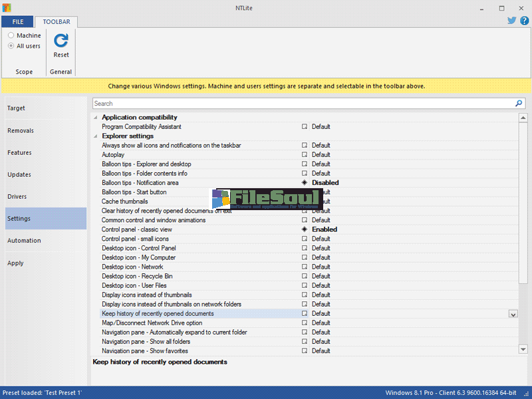Select the All users scope radio button
Image resolution: width=532 pixels, height=399 pixels.
pos(11,46)
